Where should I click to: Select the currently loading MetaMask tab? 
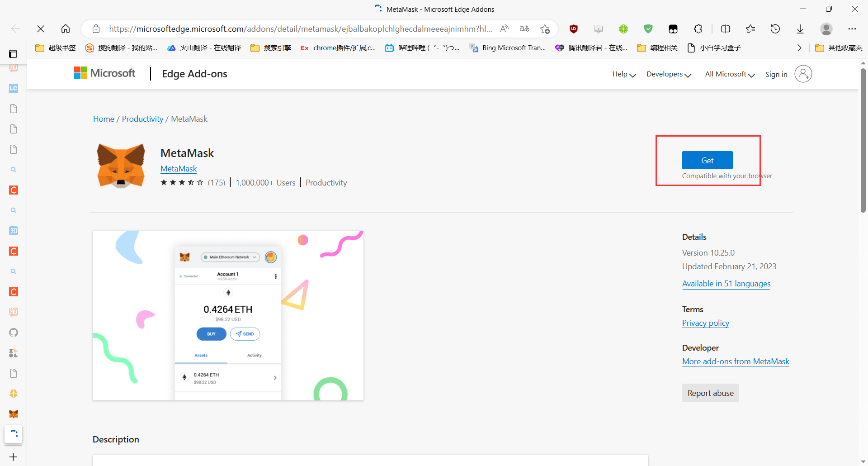14,434
